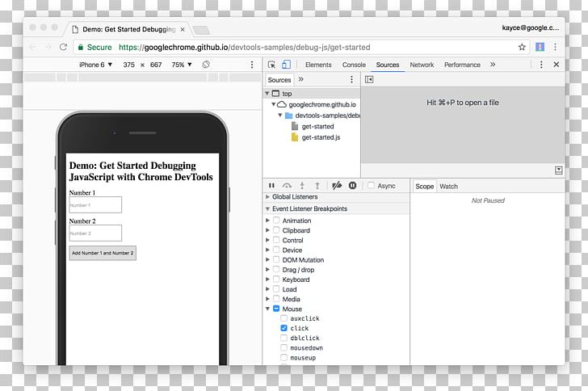Click the get-started document file icon

click(295, 126)
